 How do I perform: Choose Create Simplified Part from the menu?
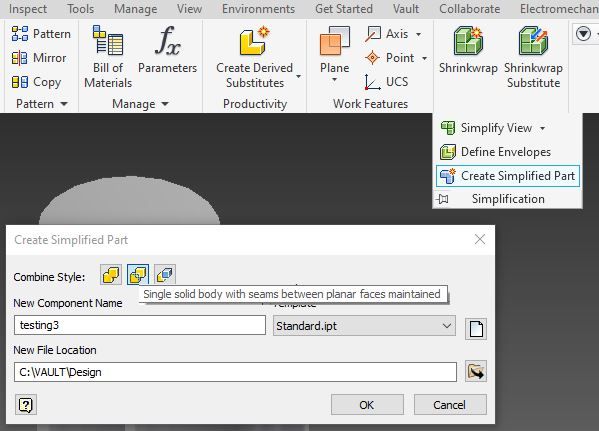[x=508, y=176]
